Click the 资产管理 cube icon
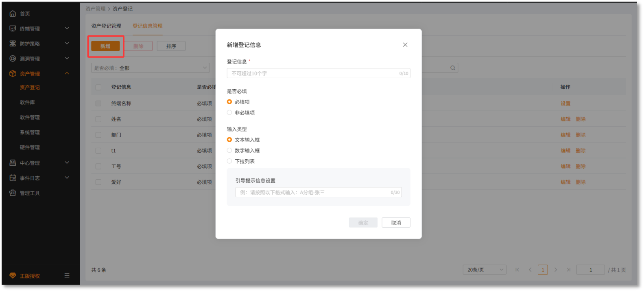This screenshot has width=644, height=292. (13, 74)
